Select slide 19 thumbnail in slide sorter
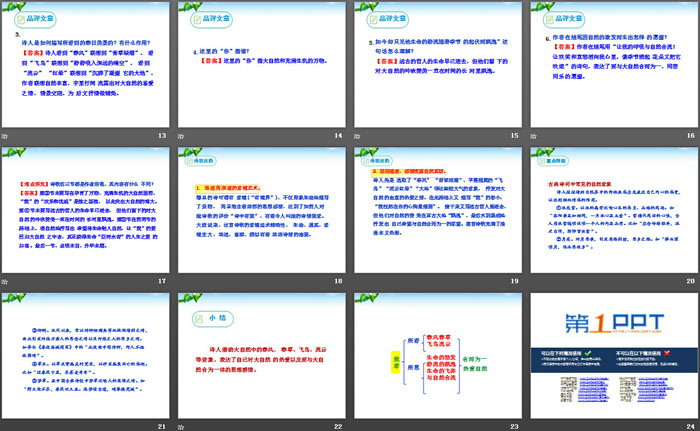 tap(438, 210)
